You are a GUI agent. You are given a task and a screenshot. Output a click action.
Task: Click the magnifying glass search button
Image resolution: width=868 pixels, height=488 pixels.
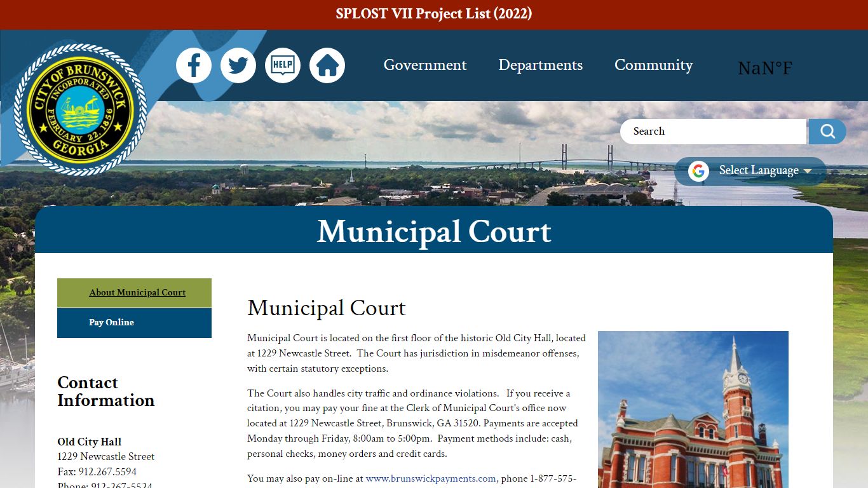pos(827,132)
